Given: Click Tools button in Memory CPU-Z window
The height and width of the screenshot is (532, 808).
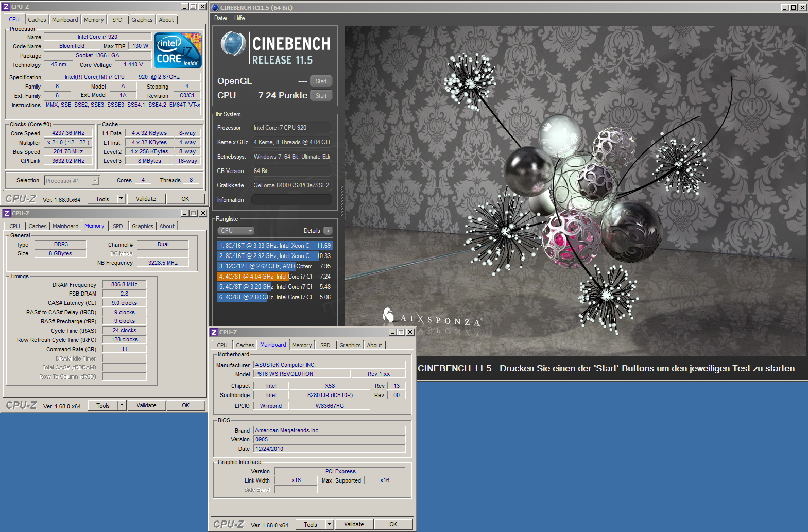Looking at the screenshot, I should [103, 405].
